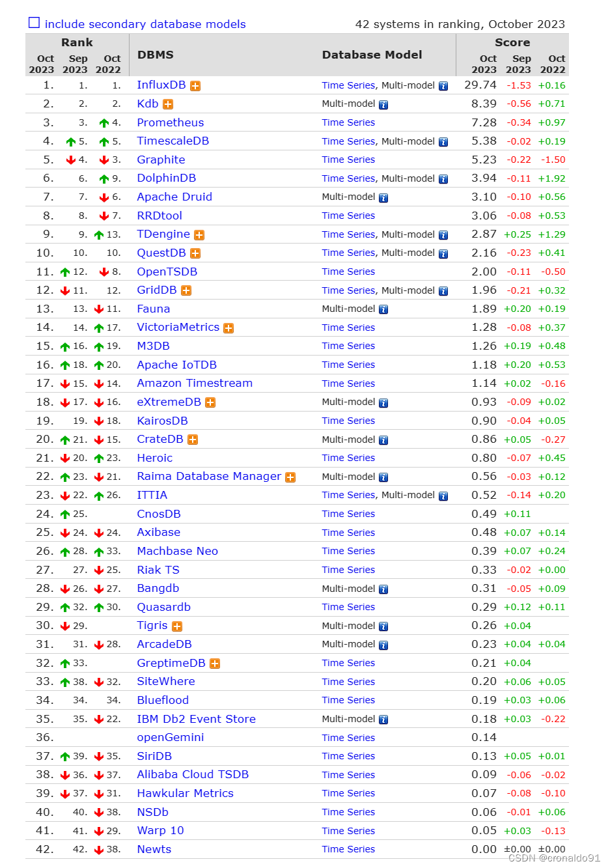Open the Machbase Neo link
Viewport: 610px width, 868px height.
[178, 551]
